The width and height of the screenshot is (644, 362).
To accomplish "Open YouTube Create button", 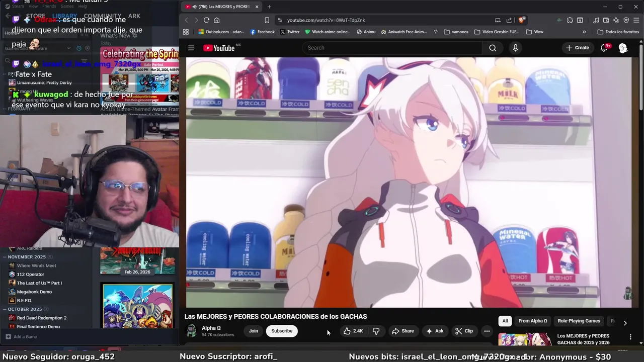I will pyautogui.click(x=578, y=48).
